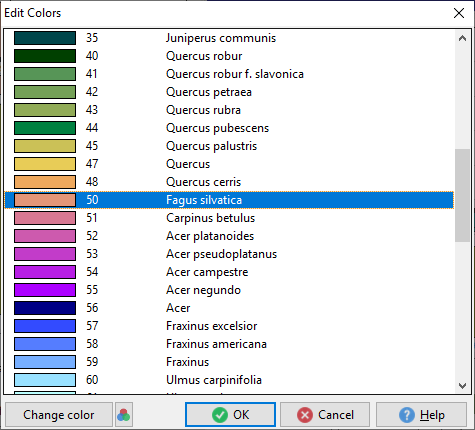
Task: Select the Fraxinus excelsior list entry
Action: click(229, 326)
